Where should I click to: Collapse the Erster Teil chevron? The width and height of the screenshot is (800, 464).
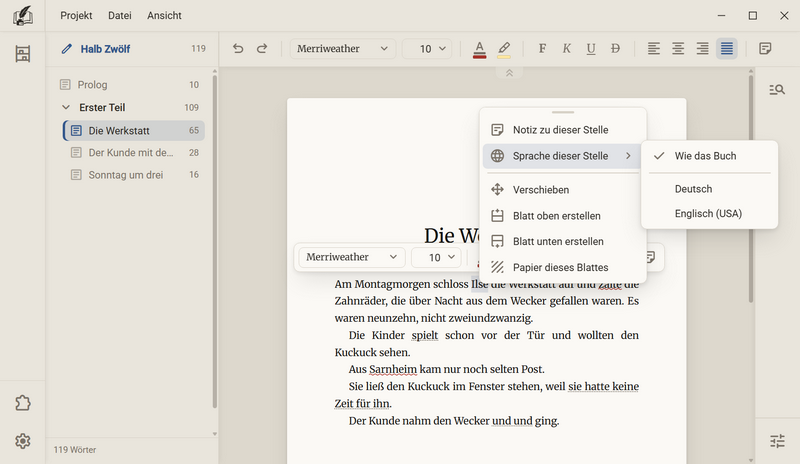(x=66, y=107)
